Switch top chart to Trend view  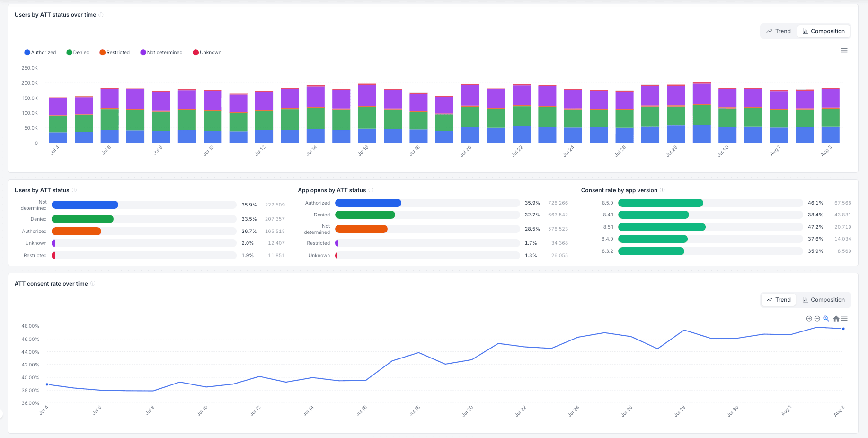779,31
